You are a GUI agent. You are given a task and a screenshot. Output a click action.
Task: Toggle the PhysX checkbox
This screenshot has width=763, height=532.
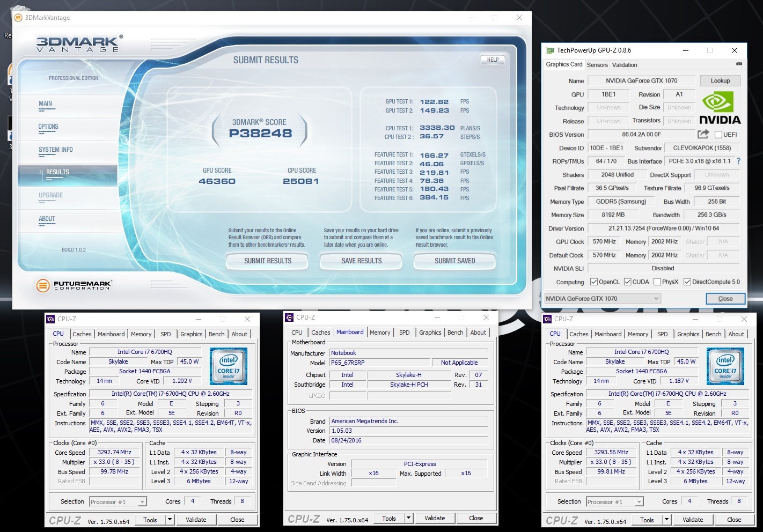657,282
